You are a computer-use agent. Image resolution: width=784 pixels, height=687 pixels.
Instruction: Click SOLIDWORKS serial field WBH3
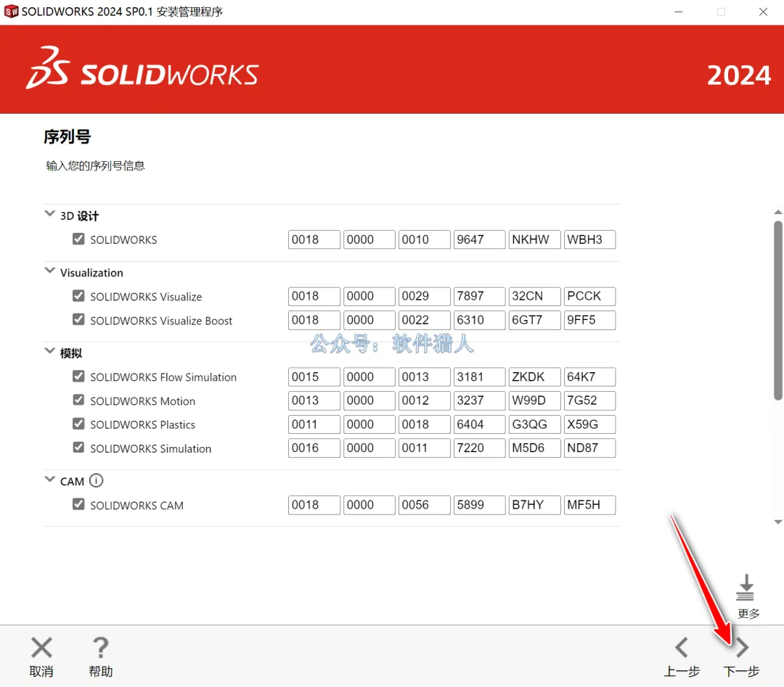[589, 239]
